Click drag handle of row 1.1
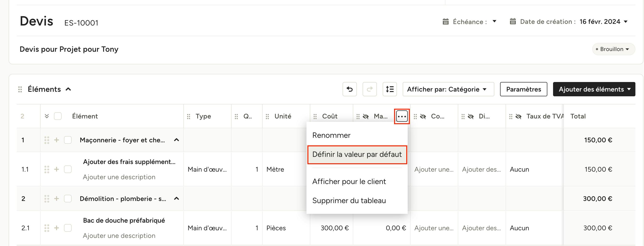This screenshot has width=644, height=246. point(47,169)
